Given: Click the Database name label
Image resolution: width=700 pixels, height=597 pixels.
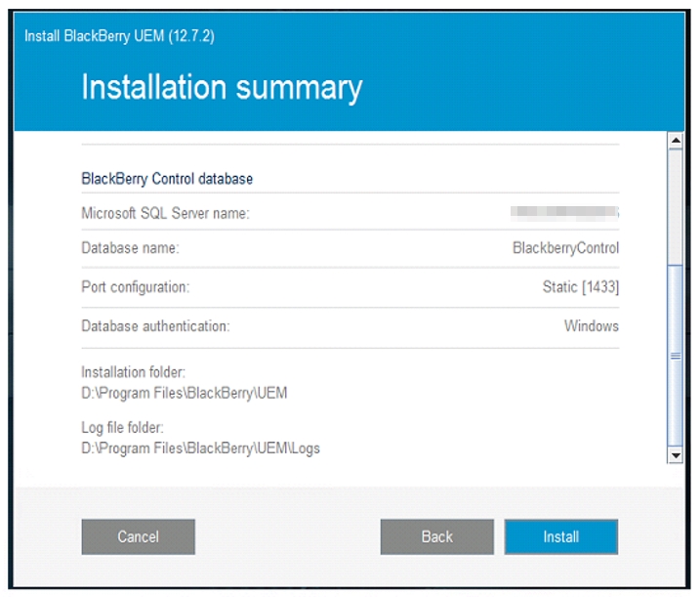Looking at the screenshot, I should coord(130,248).
